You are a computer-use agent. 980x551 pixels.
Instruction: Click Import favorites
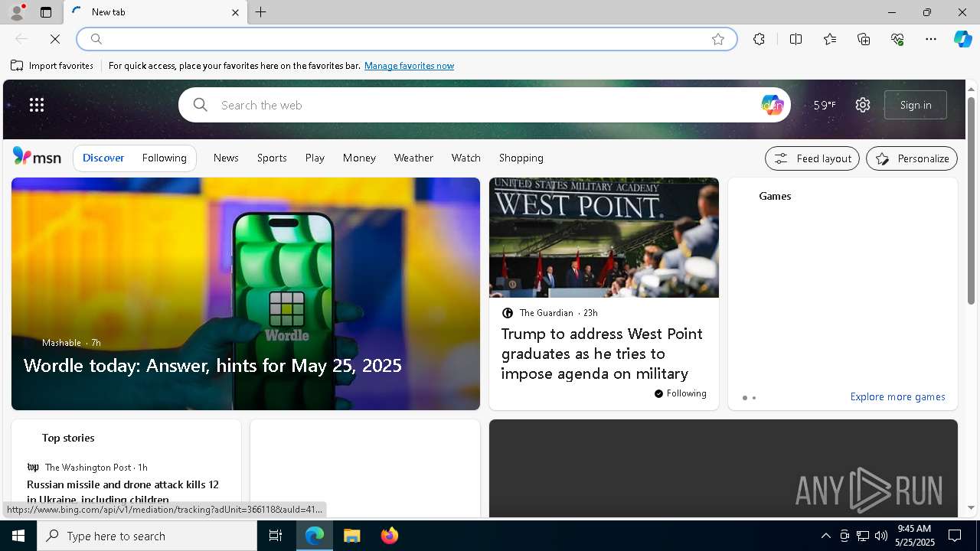52,66
